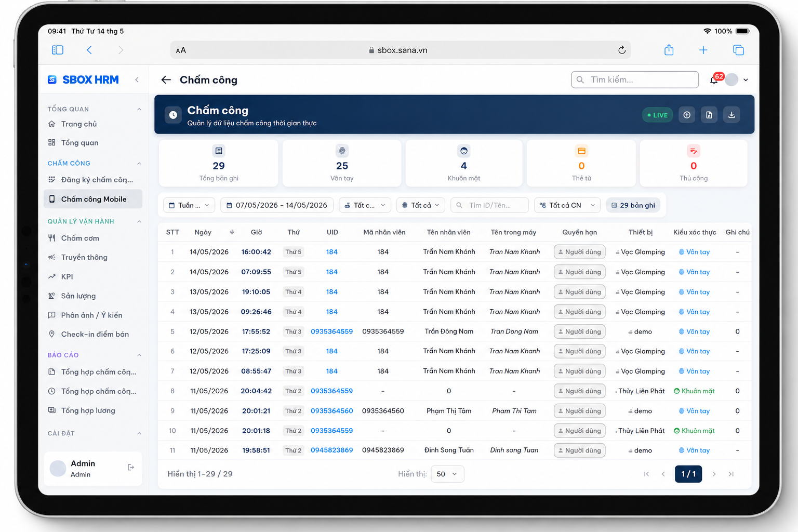Open notifications bell with 62 badge
The width and height of the screenshot is (798, 532).
715,79
